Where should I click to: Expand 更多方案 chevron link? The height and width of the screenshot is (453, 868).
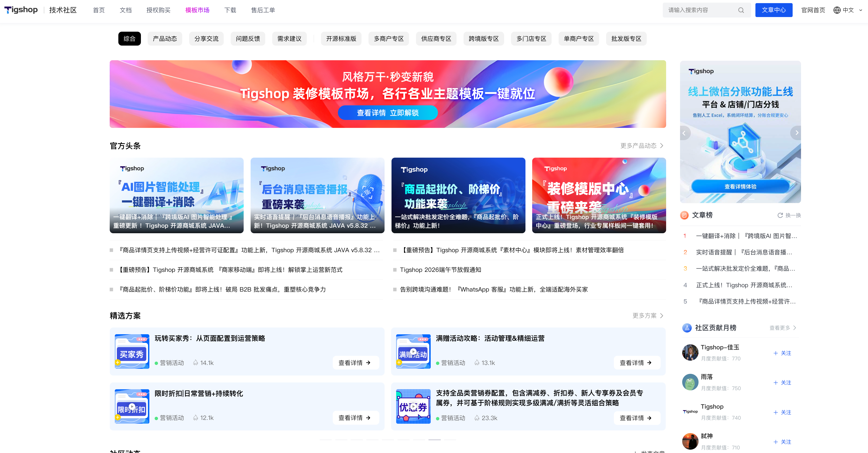(648, 316)
